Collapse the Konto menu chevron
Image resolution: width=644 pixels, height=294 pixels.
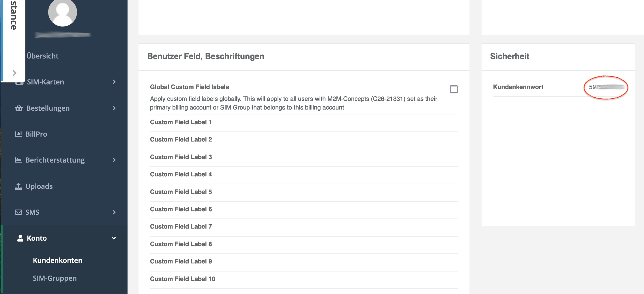tap(114, 238)
